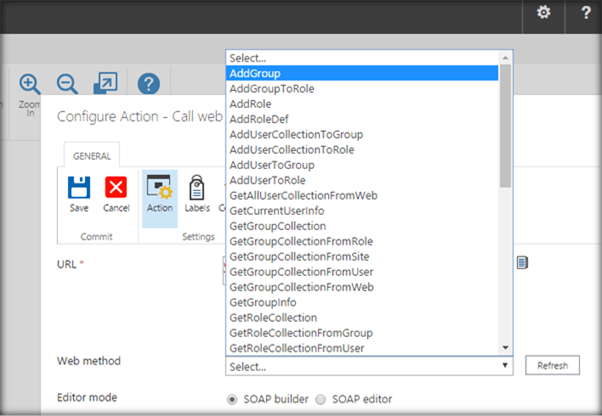602x416 pixels.
Task: Open the Labels settings icon
Action: tap(197, 194)
